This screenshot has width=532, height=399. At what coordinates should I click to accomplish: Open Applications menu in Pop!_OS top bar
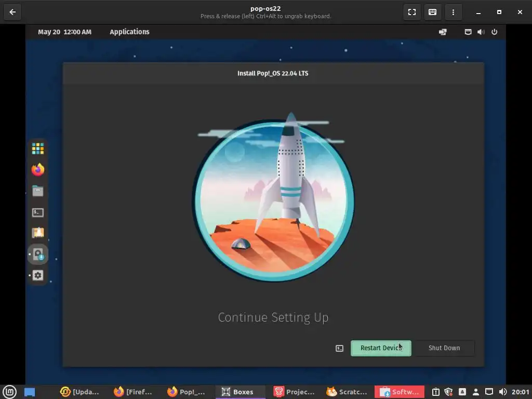click(129, 32)
